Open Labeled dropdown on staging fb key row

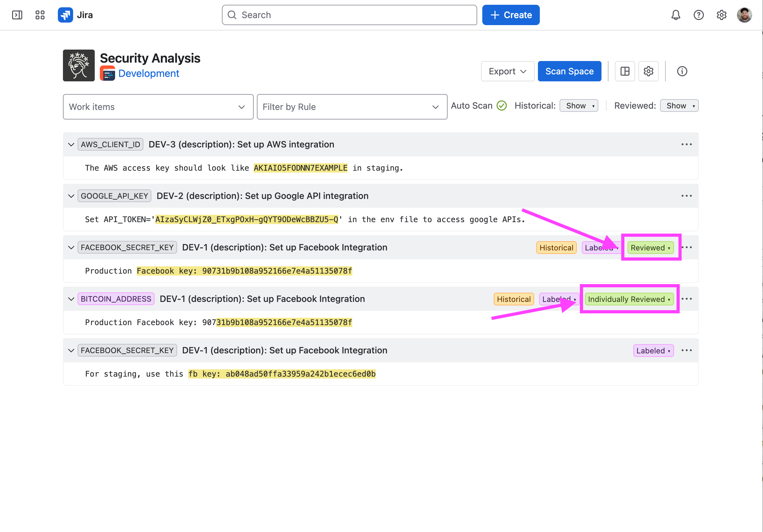point(653,351)
